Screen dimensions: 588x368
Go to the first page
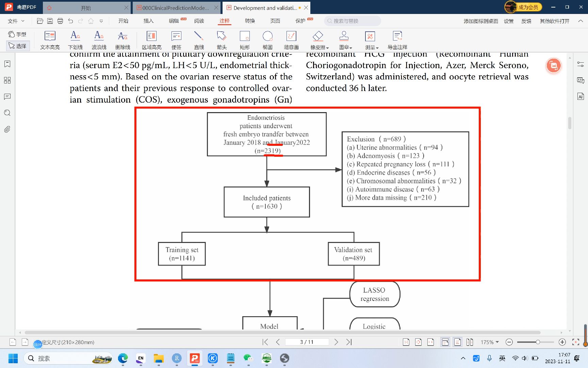[x=265, y=342]
